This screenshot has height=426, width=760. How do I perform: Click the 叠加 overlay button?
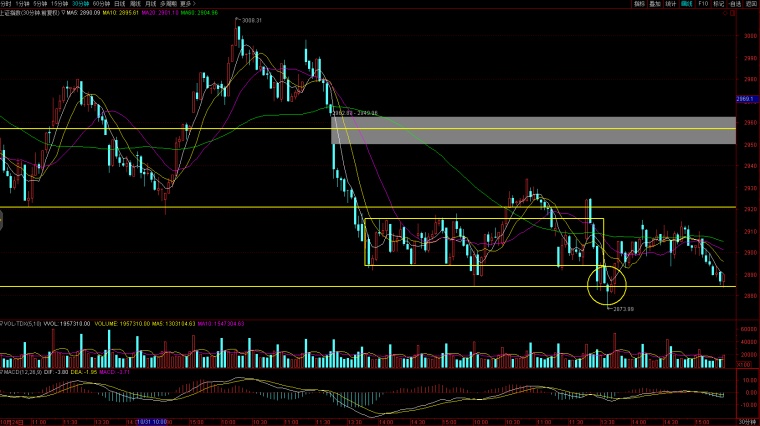coord(655,3)
